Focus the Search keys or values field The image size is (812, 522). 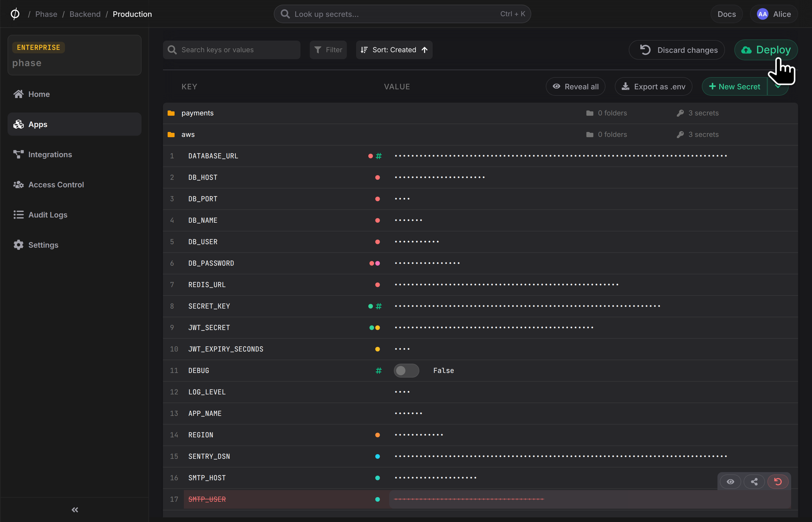pyautogui.click(x=231, y=50)
